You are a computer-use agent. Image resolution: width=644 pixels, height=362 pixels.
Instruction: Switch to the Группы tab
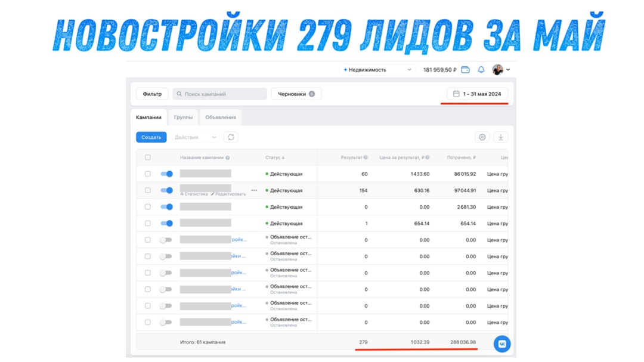tap(183, 117)
